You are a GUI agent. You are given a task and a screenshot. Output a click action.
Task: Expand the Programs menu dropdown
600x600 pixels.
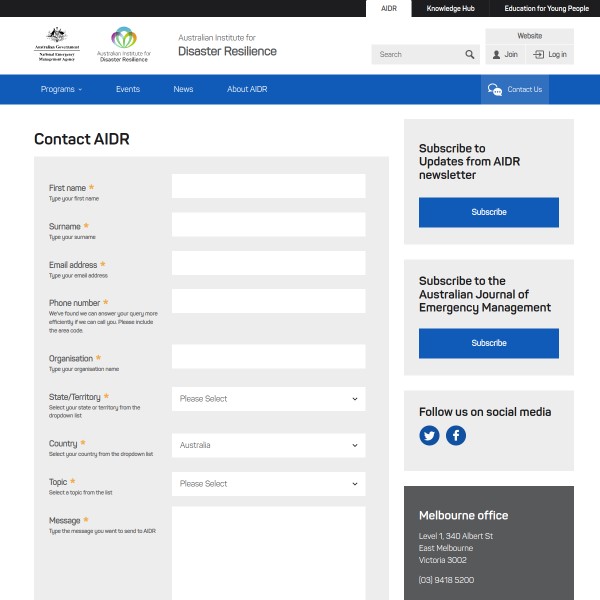pyautogui.click(x=61, y=89)
